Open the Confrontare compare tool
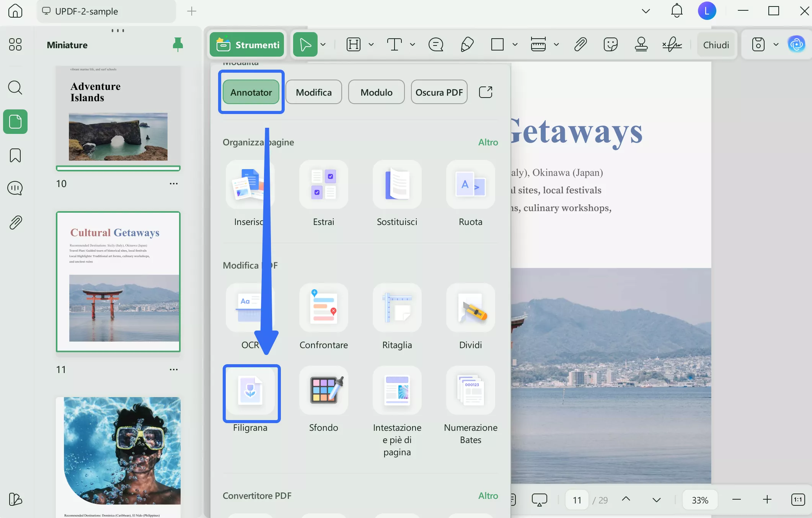 (x=323, y=308)
